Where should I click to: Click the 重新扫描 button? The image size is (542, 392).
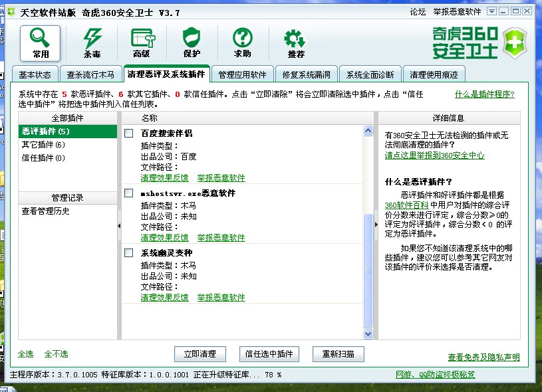(338, 354)
